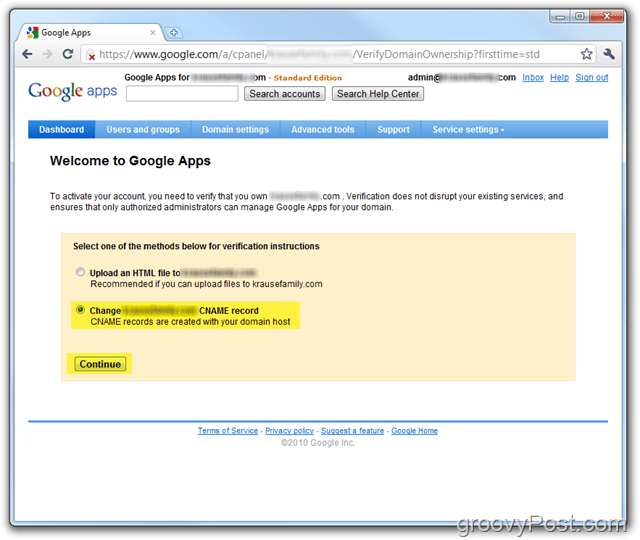Click 'Select one of the methods below' text
The width and height of the screenshot is (640, 540).
point(196,246)
